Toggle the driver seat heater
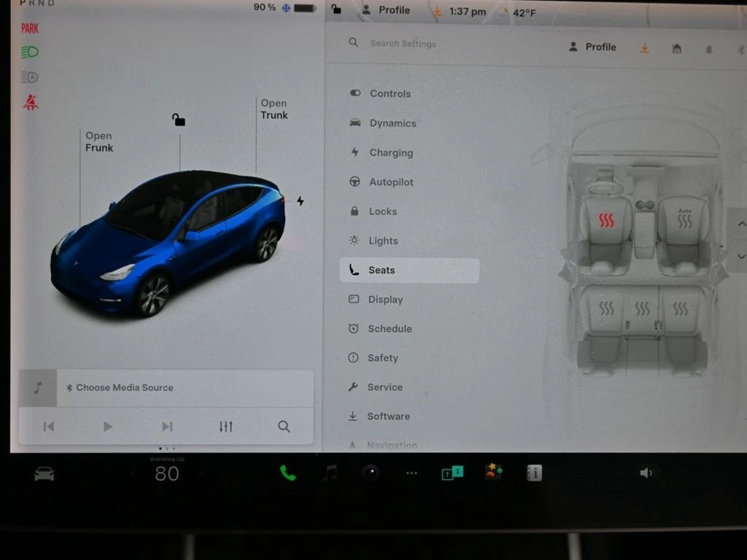The image size is (747, 560). [606, 220]
